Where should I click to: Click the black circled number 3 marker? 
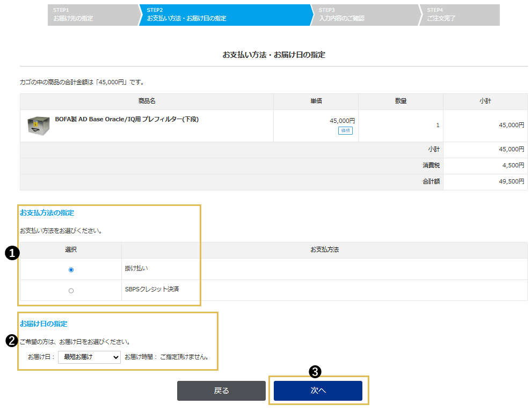pyautogui.click(x=316, y=371)
